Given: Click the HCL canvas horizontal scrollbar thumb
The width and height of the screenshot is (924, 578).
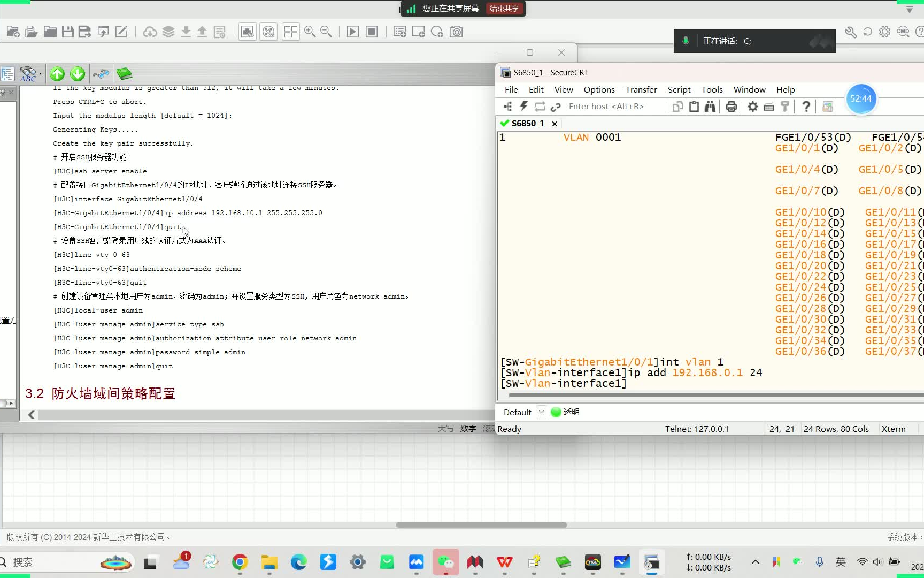Looking at the screenshot, I should point(481,525).
